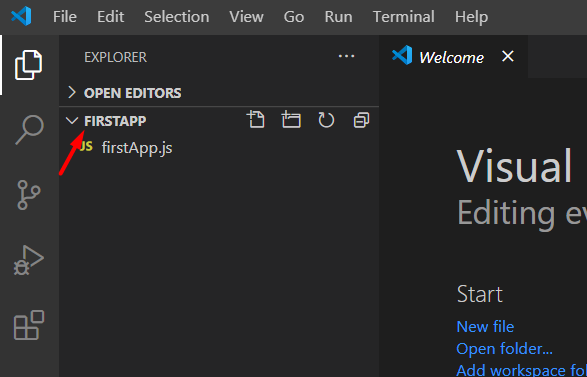Open the Explorer view in activity bar
The width and height of the screenshot is (587, 377).
click(x=28, y=65)
